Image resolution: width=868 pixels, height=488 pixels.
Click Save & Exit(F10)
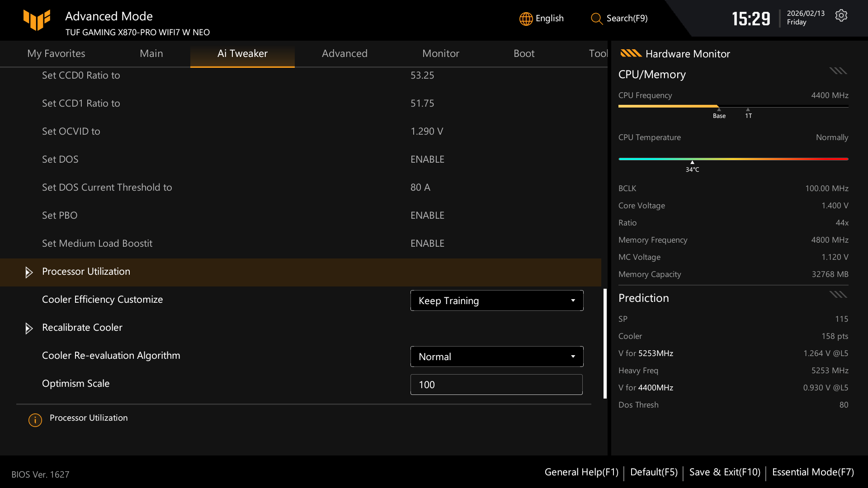(724, 472)
